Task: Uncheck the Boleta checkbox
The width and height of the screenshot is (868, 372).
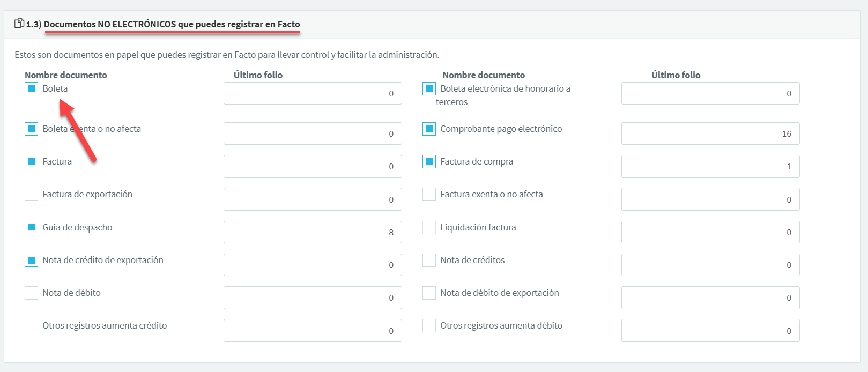Action: (32, 89)
